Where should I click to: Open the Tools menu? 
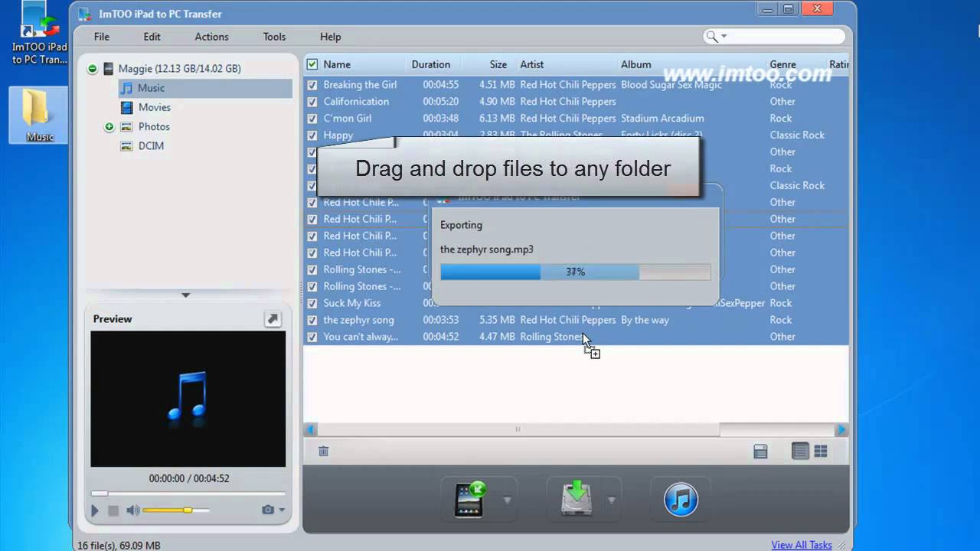pyautogui.click(x=274, y=37)
